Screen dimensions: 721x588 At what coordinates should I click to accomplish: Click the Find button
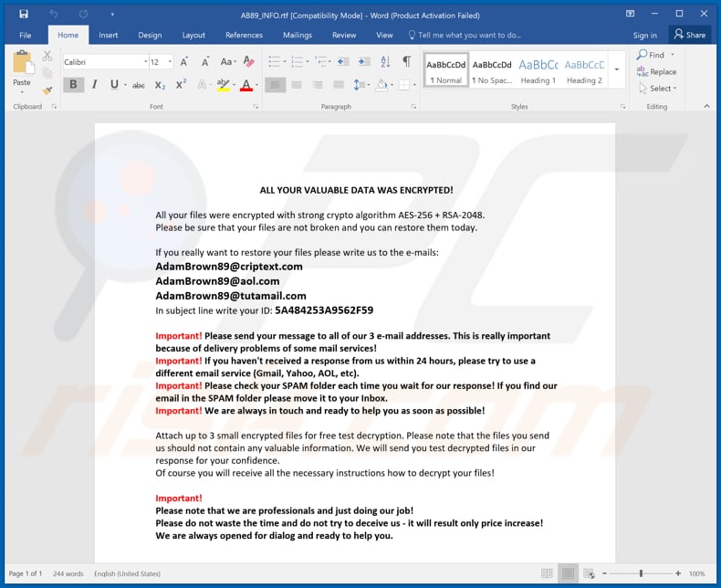(x=652, y=55)
